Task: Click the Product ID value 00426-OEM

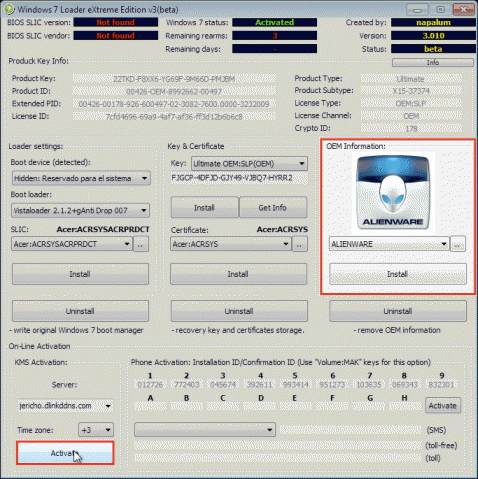Action: [174, 91]
